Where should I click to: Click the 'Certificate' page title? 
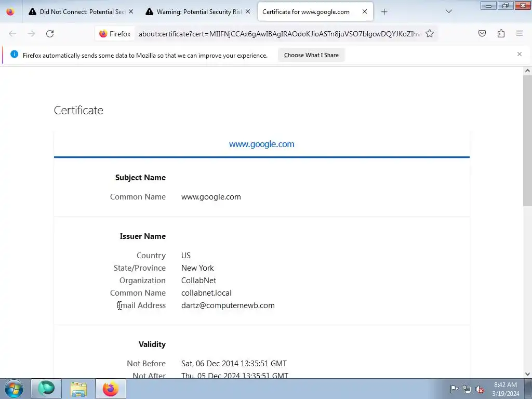coord(78,110)
